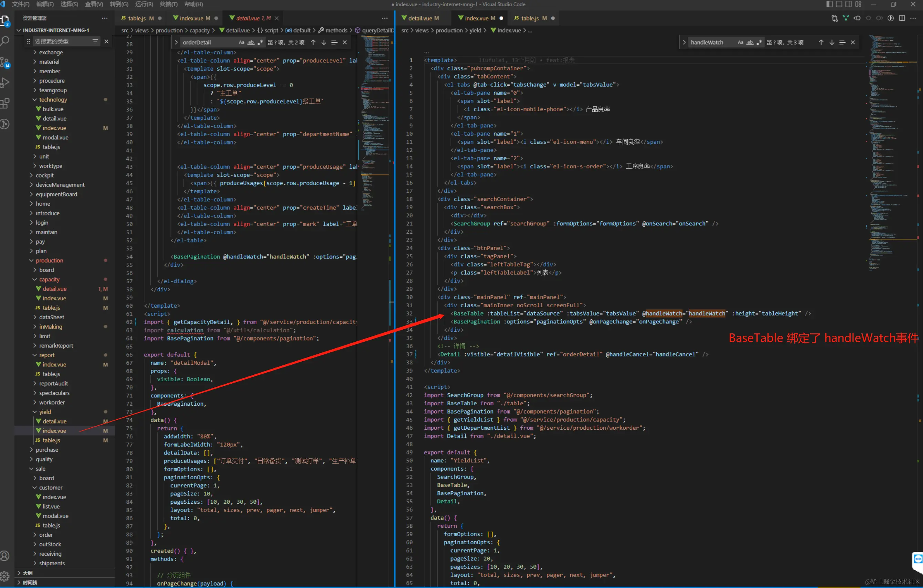The width and height of the screenshot is (923, 588).
Task: Switch to table.js tab in right editor
Action: point(530,18)
